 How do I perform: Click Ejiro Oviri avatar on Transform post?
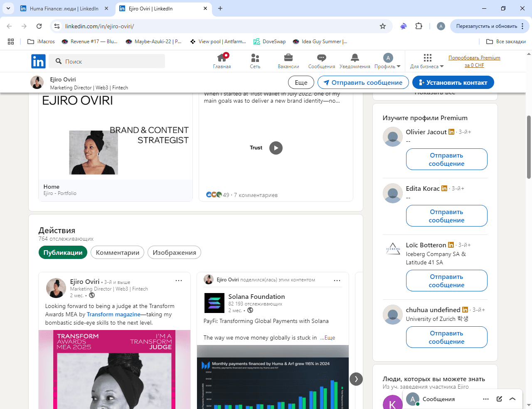[56, 288]
